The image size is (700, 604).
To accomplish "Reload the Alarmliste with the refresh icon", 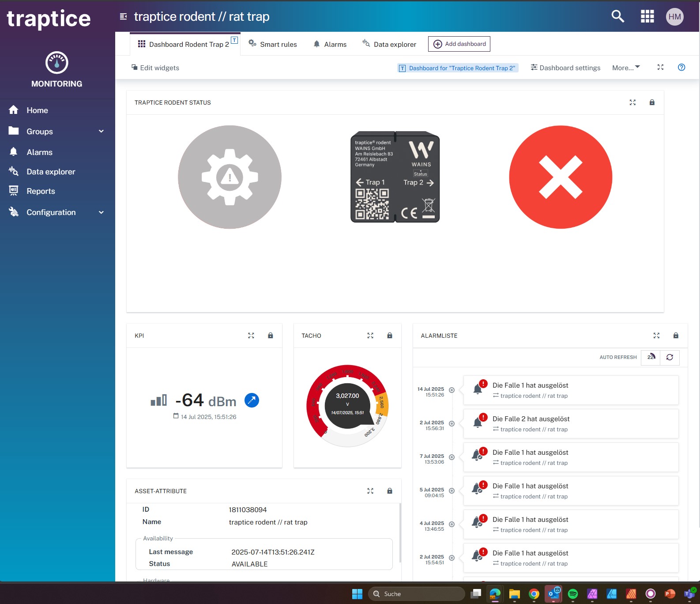I will point(670,357).
